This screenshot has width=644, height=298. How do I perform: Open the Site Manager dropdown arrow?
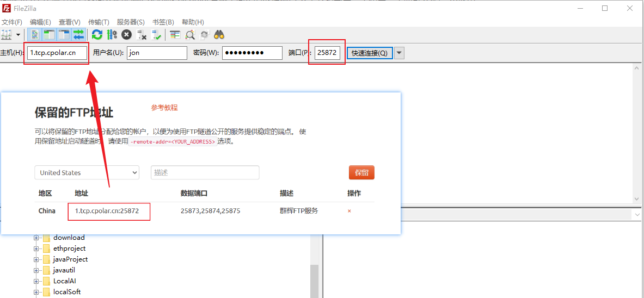click(18, 35)
